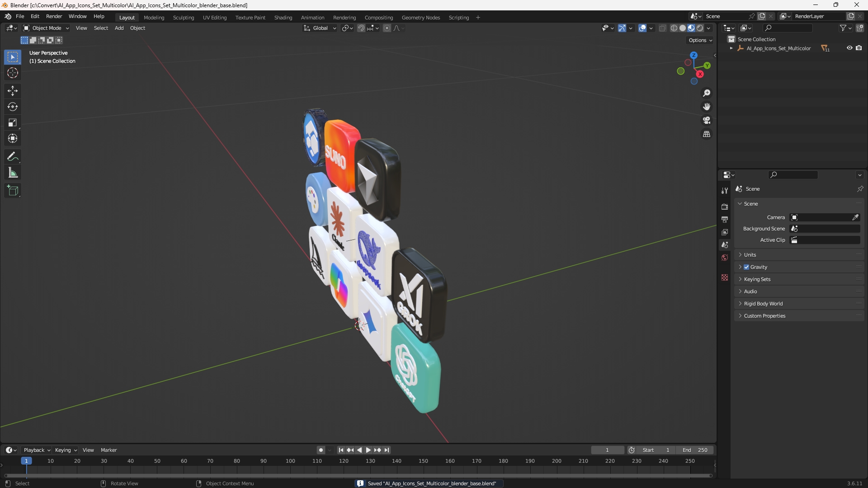Open the Output properties tab
868x488 pixels.
pos(725,219)
